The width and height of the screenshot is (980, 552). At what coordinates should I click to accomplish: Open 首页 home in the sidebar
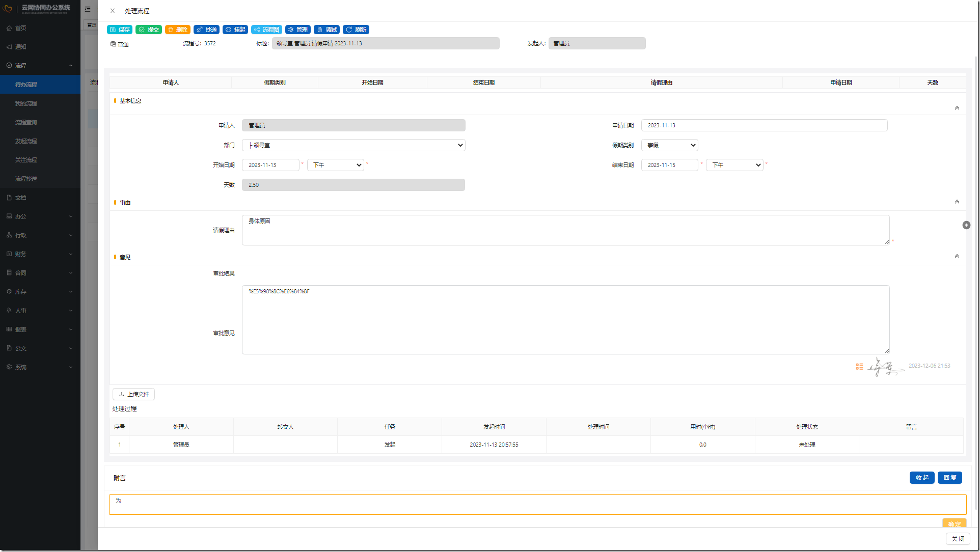(x=40, y=28)
